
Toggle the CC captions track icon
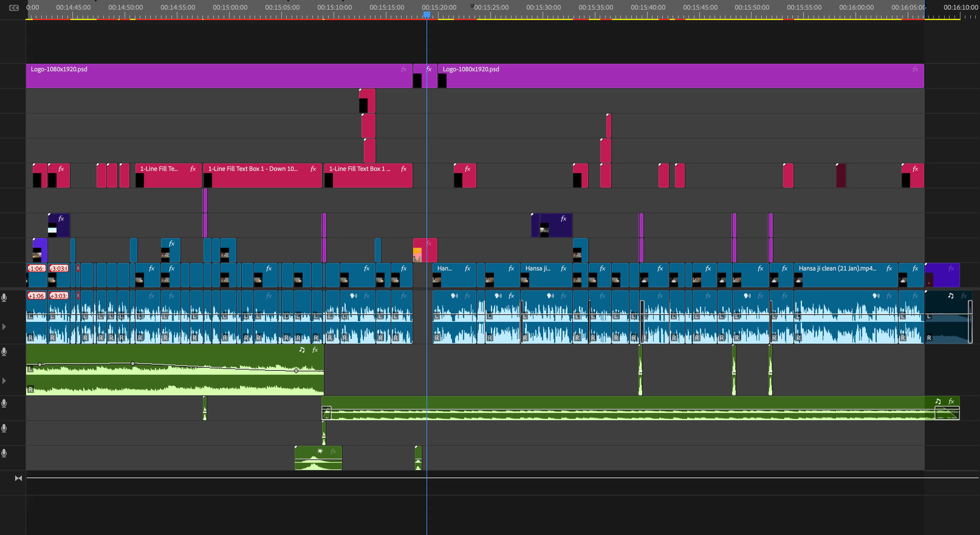click(x=14, y=8)
